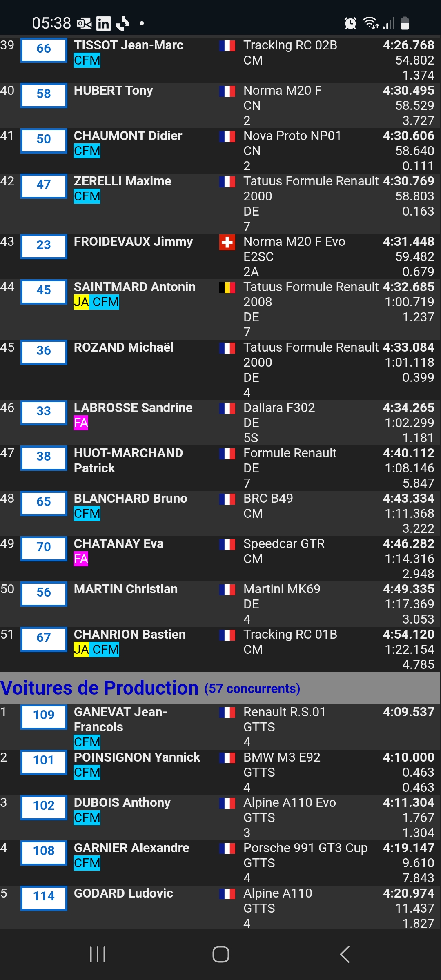
Task: Tap the magenta FA tag under CHATANAY Eva
Action: coord(81,559)
